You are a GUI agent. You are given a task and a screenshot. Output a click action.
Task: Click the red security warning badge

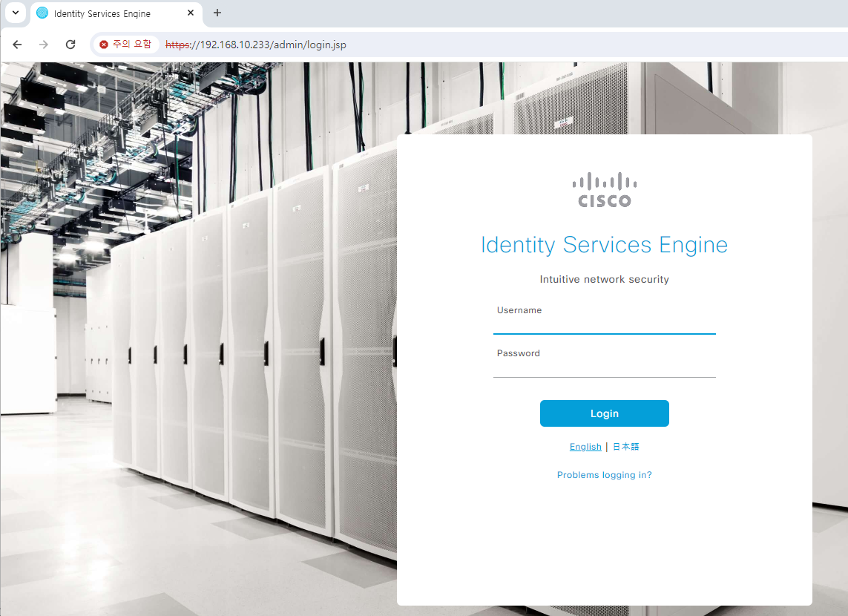point(126,45)
